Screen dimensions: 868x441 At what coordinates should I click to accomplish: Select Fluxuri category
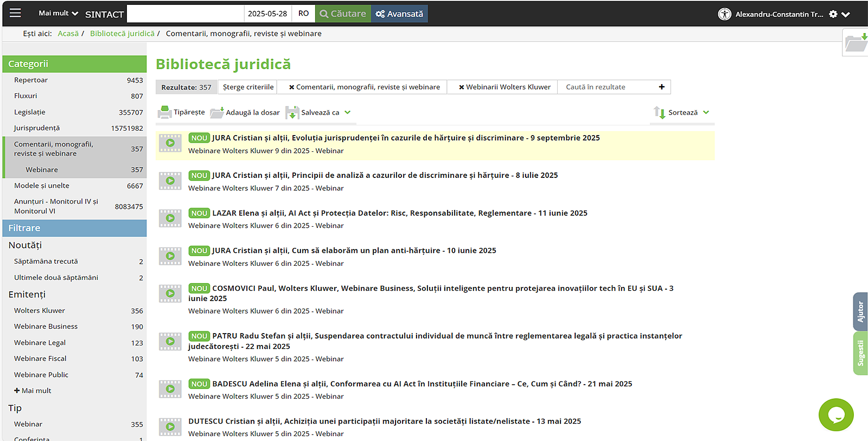point(75,96)
